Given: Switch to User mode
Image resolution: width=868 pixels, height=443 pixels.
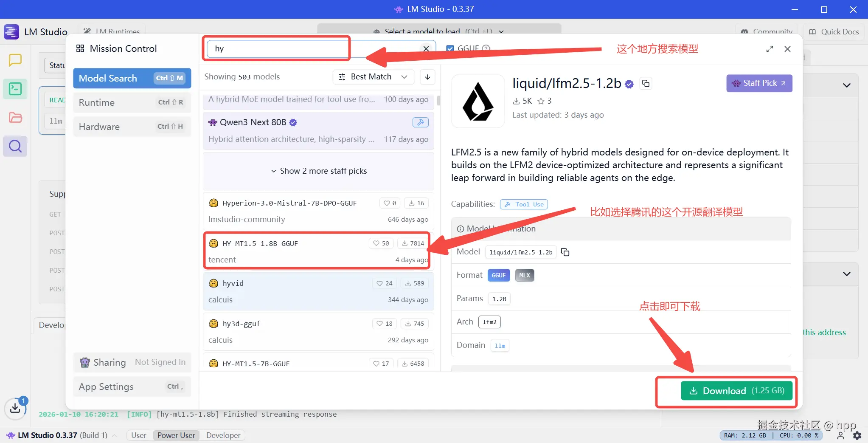Looking at the screenshot, I should [138, 435].
